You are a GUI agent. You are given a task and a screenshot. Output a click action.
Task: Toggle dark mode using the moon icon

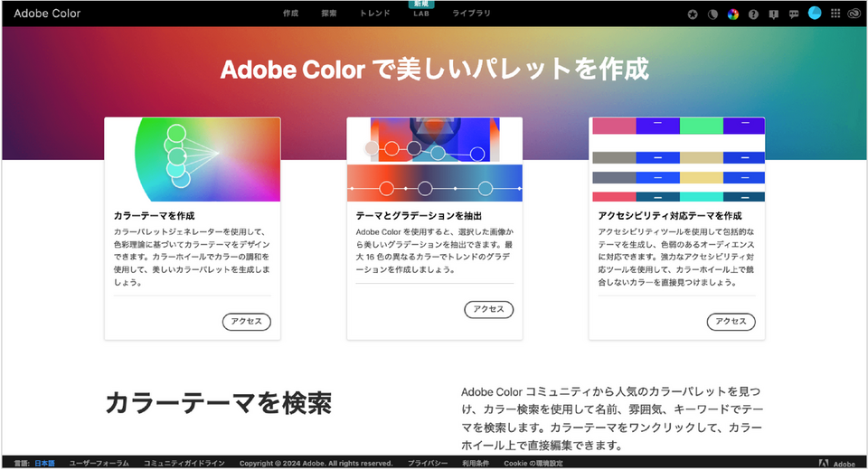click(x=713, y=14)
